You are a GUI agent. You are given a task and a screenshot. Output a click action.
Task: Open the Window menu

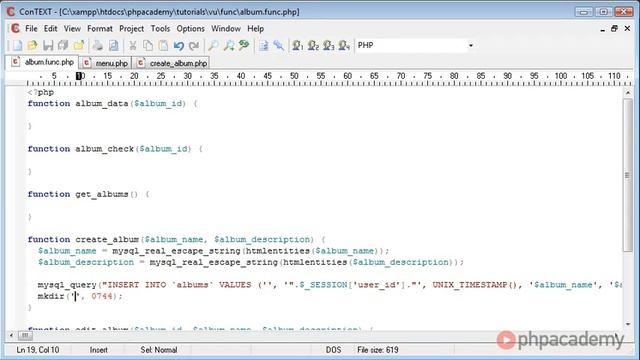pos(226,29)
